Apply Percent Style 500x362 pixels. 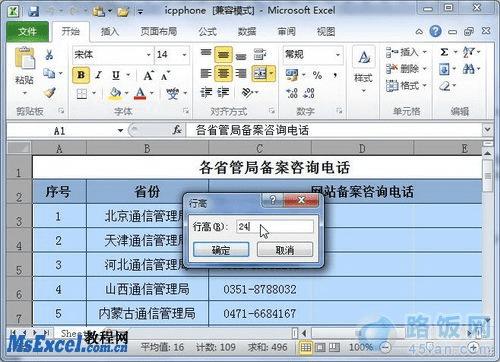pos(317,75)
